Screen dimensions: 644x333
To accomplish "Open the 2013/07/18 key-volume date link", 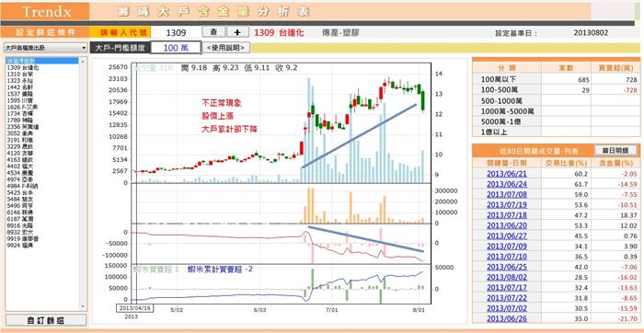I will pos(506,215).
